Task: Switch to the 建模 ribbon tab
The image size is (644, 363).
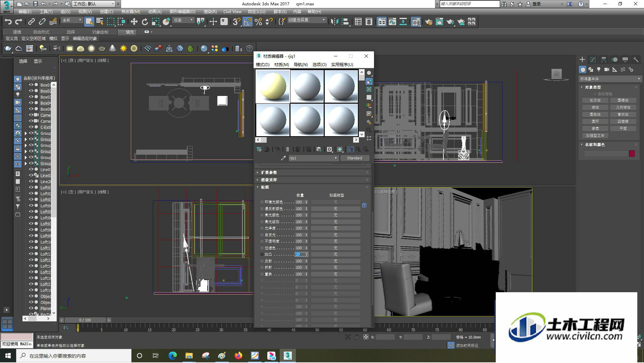Action: pos(17,32)
